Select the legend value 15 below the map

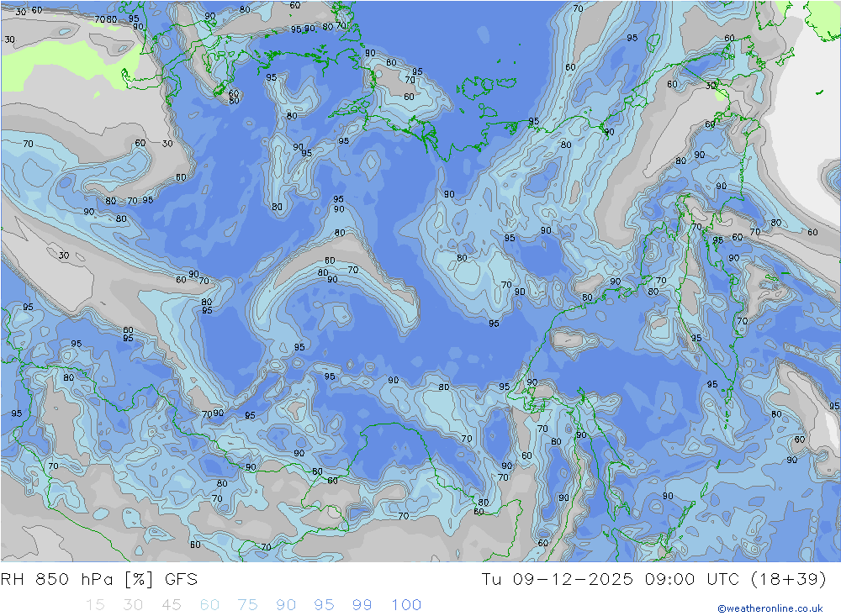(x=95, y=605)
